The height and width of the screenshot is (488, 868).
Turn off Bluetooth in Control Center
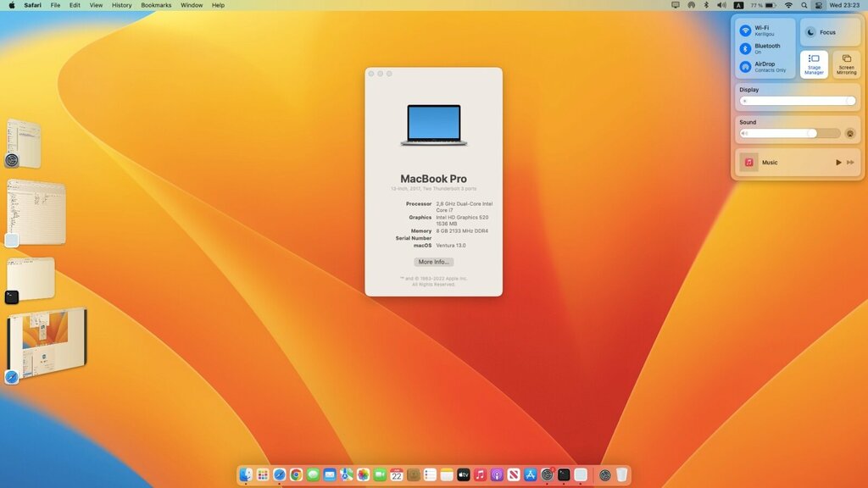click(x=745, y=48)
